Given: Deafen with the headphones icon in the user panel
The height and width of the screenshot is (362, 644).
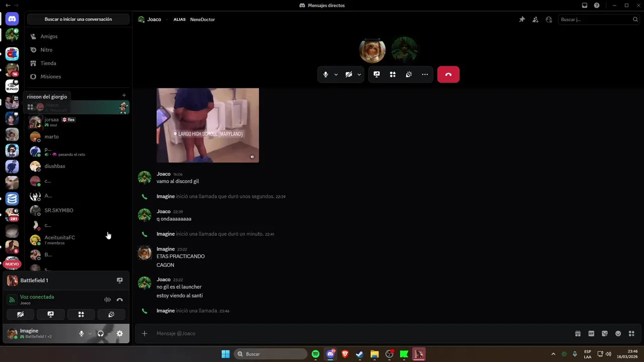Looking at the screenshot, I should click(101, 333).
